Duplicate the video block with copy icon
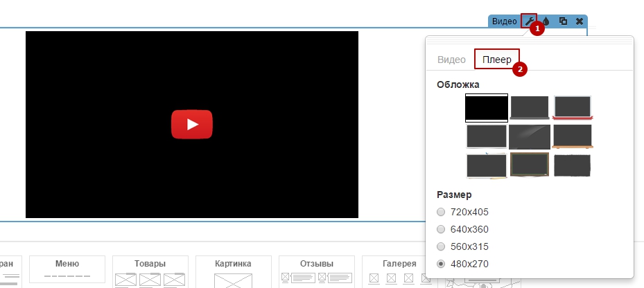The height and width of the screenshot is (288, 644). pyautogui.click(x=563, y=21)
